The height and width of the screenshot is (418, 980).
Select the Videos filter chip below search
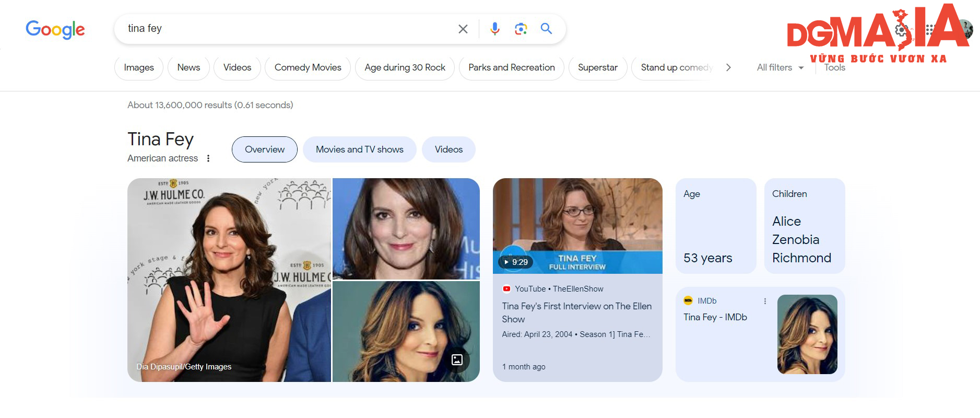[x=237, y=67]
